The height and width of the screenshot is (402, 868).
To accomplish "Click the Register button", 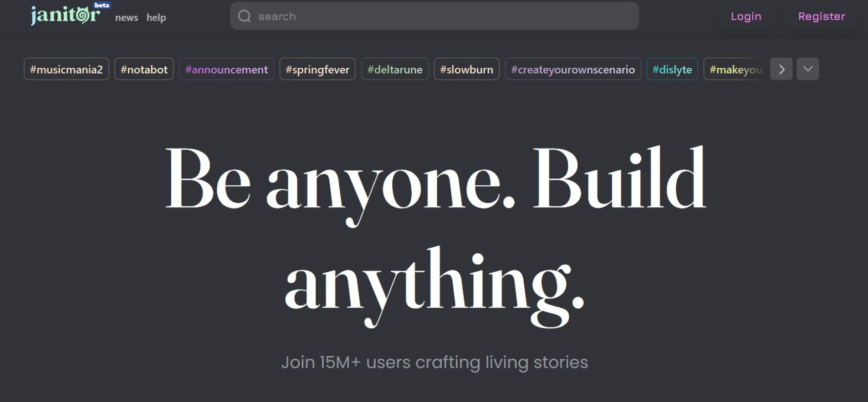I will tap(822, 16).
